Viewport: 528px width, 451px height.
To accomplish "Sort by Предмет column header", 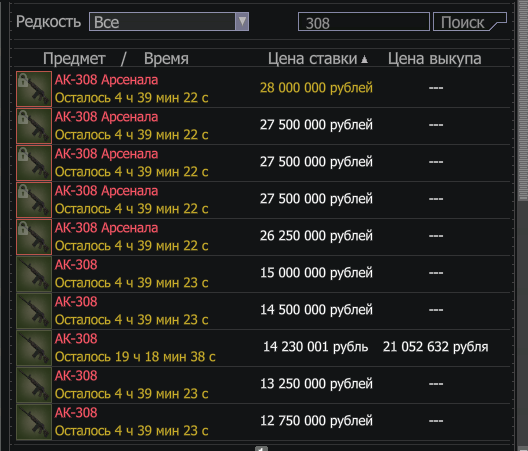I will (x=74, y=59).
